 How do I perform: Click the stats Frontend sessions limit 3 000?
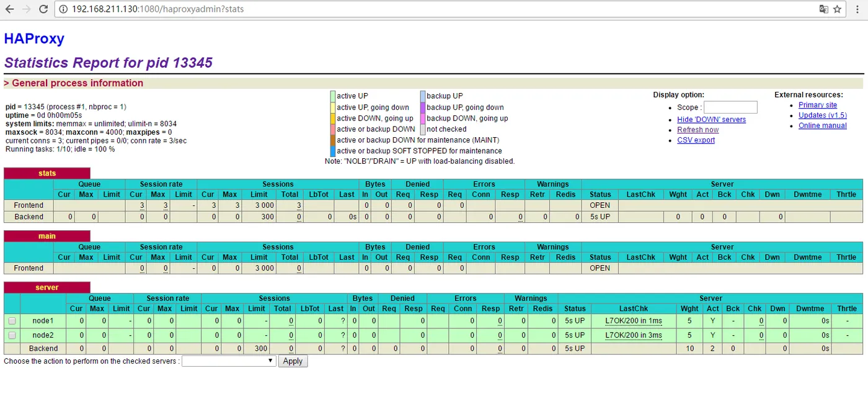(265, 205)
